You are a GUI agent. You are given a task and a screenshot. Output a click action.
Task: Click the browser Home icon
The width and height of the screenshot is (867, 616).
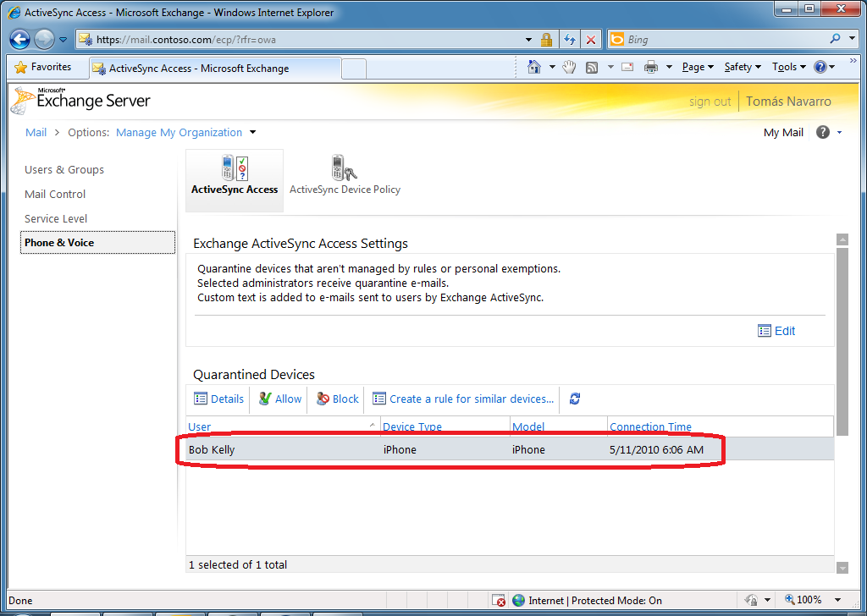[534, 67]
